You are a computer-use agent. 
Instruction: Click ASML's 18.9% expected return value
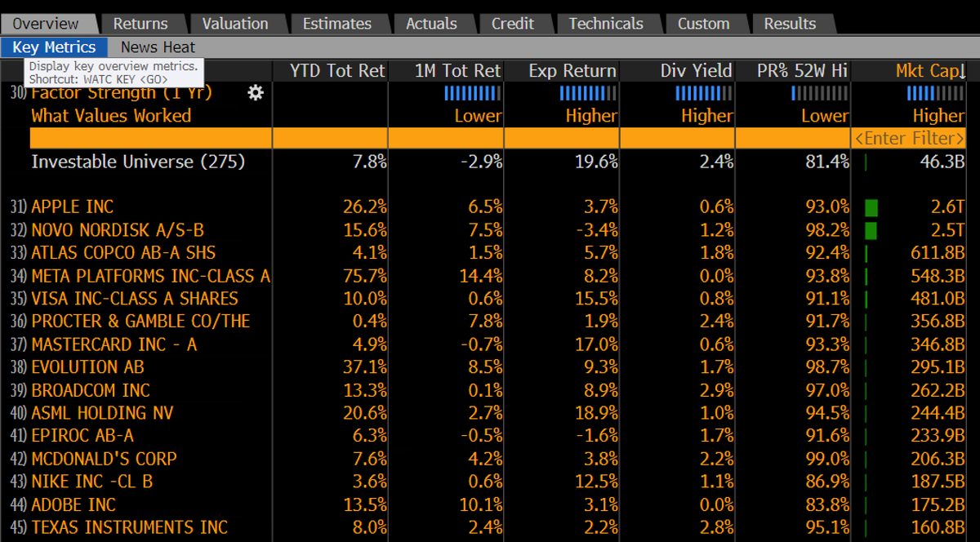pyautogui.click(x=596, y=413)
